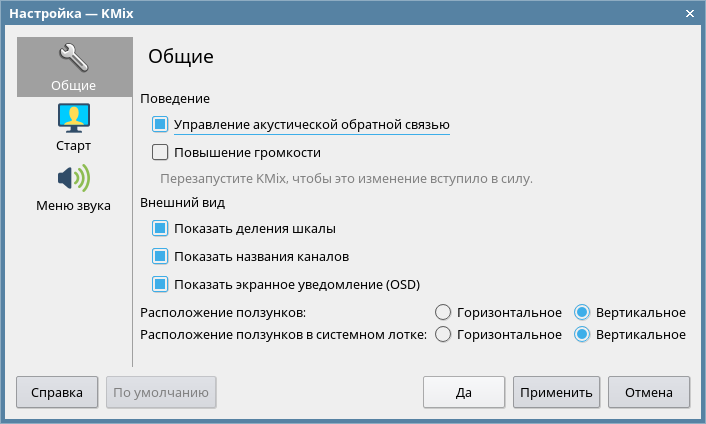Select Горизонтальное for Расположение ползунков

444,312
